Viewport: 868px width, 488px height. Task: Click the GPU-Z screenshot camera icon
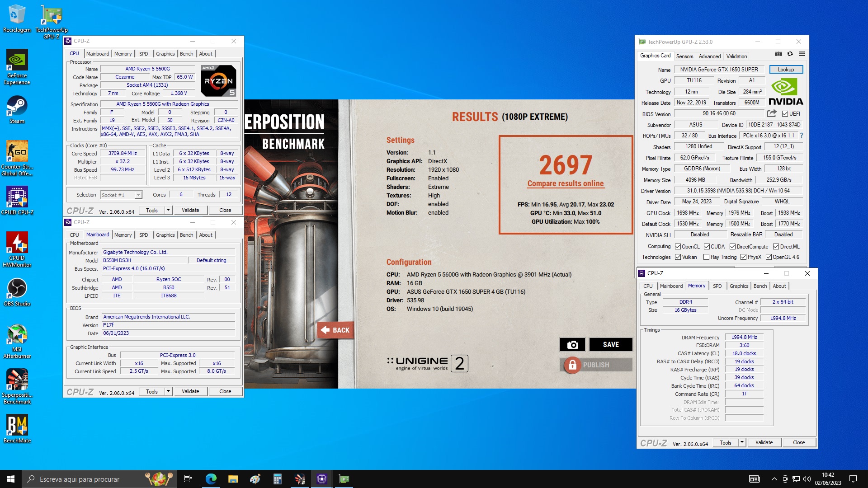click(778, 54)
